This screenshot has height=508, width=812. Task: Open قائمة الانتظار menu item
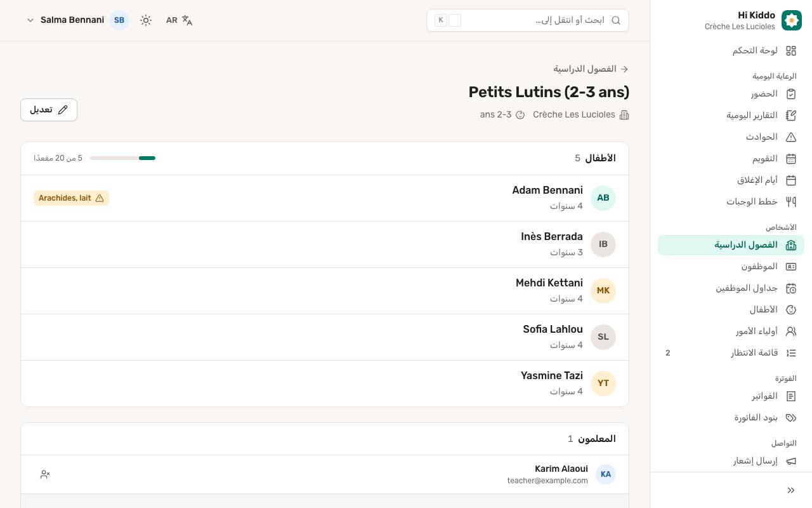click(x=731, y=353)
